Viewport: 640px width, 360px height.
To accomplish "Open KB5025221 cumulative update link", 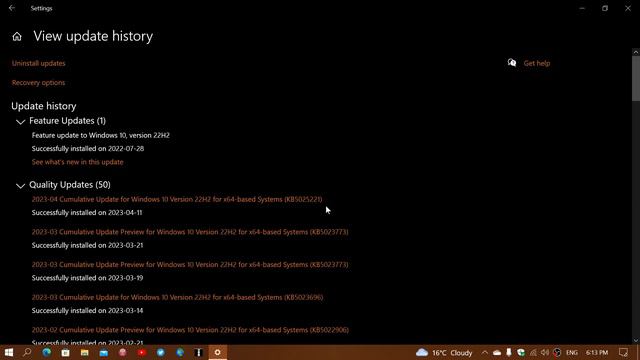I will click(177, 199).
